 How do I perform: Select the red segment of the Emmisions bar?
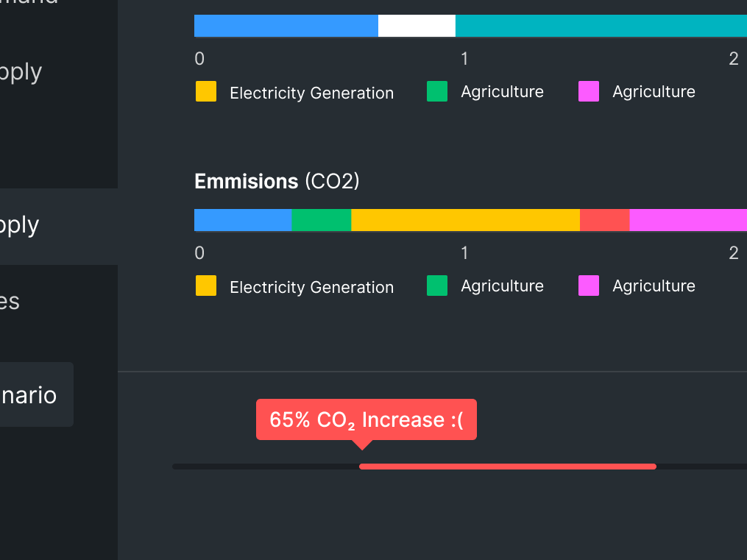pos(604,219)
